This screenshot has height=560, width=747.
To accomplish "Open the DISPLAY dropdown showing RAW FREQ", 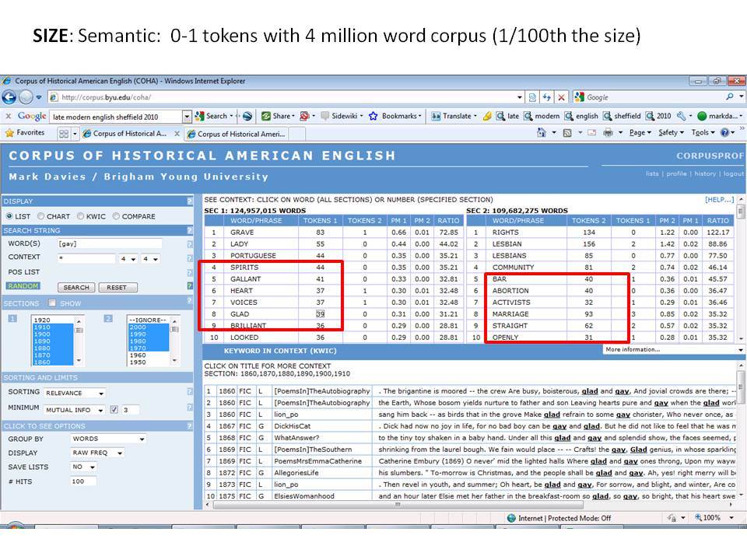I will pyautogui.click(x=97, y=453).
